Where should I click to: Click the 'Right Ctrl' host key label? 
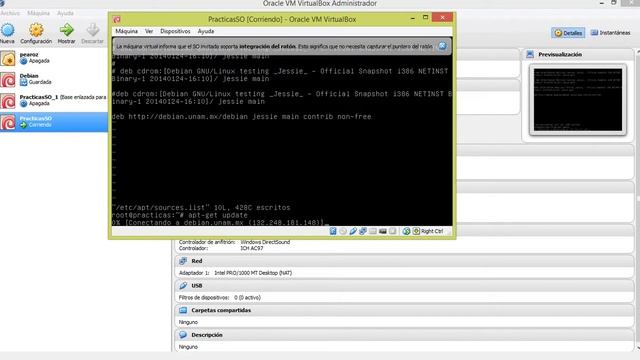pyautogui.click(x=432, y=231)
